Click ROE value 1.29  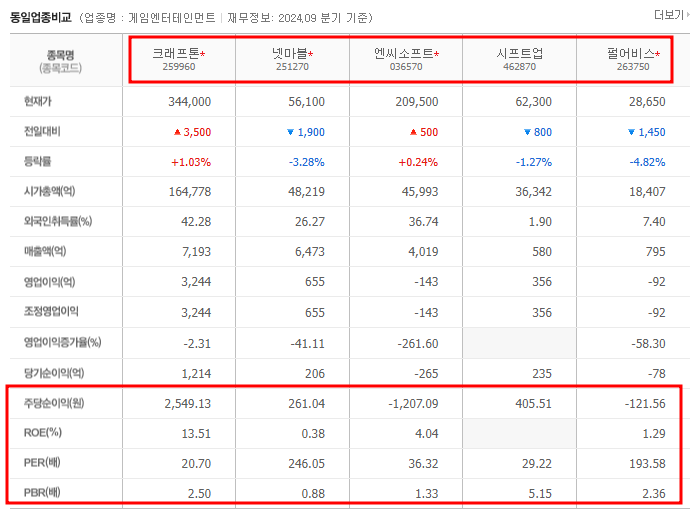click(654, 434)
